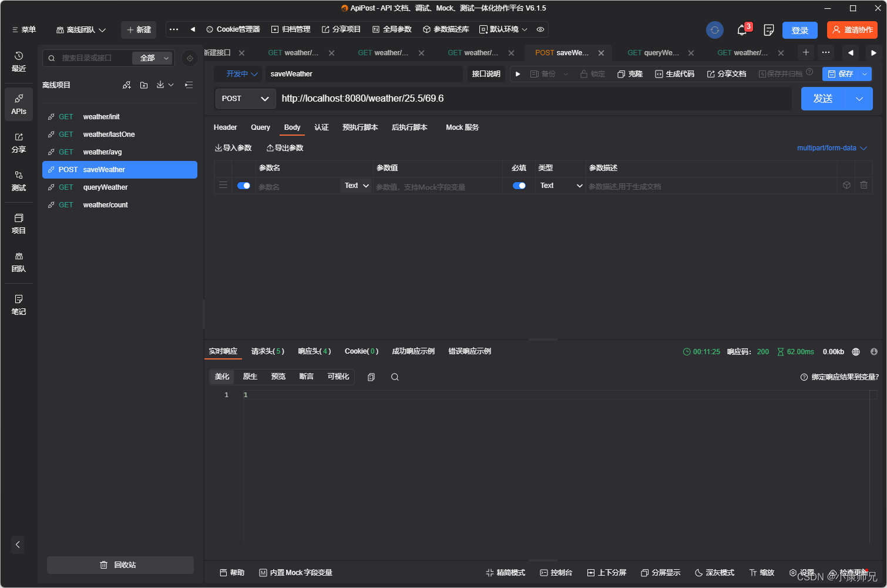The height and width of the screenshot is (588, 887).
Task: Switch to the Header tab
Action: point(225,127)
